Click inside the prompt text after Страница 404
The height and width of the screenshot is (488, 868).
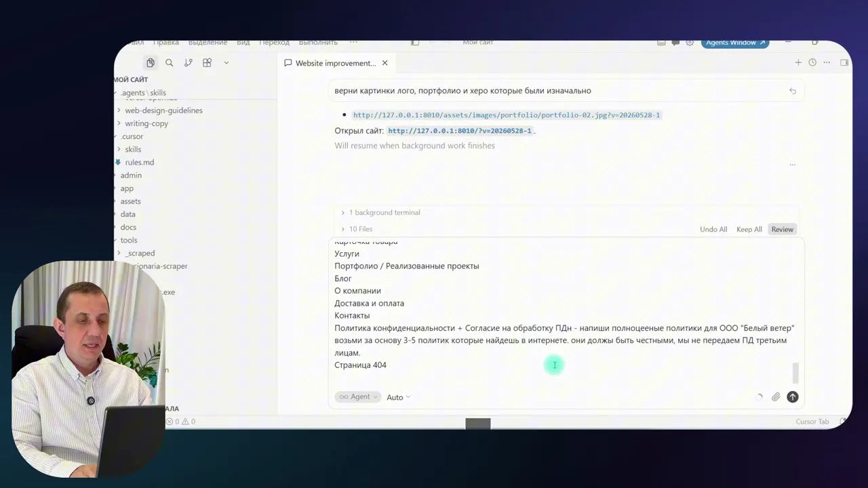388,365
